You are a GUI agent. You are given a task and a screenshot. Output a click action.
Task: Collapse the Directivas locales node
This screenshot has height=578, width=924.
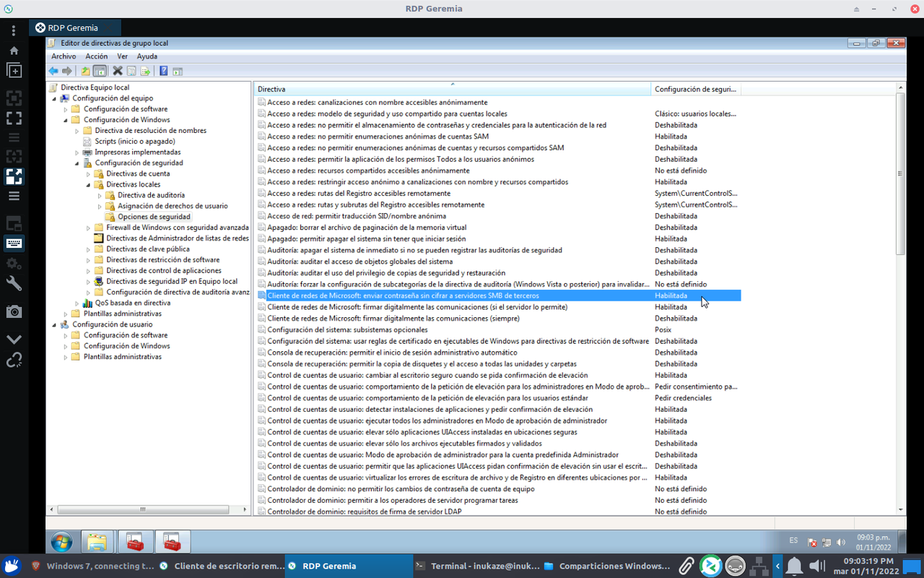coord(89,185)
